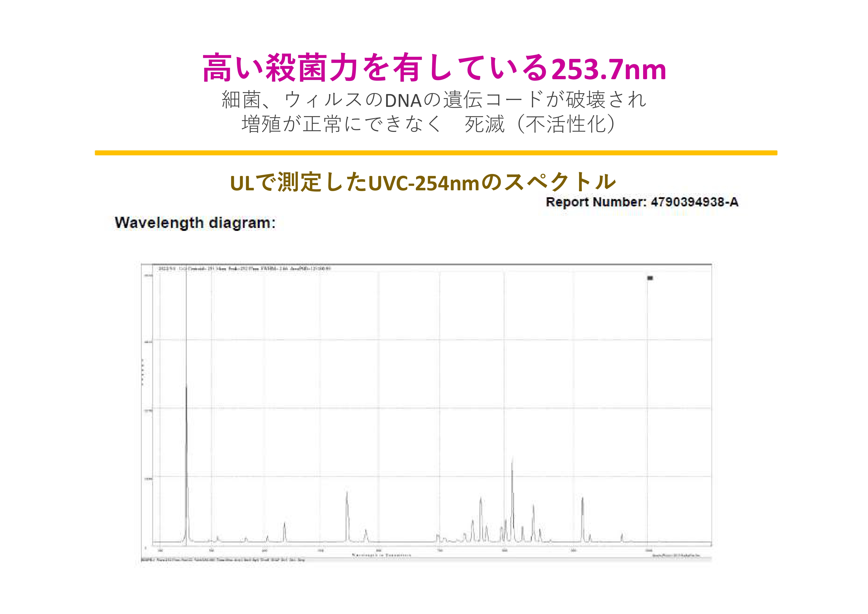Click the vertical y-axis label of chart
The width and height of the screenshot is (868, 614).
142,372
